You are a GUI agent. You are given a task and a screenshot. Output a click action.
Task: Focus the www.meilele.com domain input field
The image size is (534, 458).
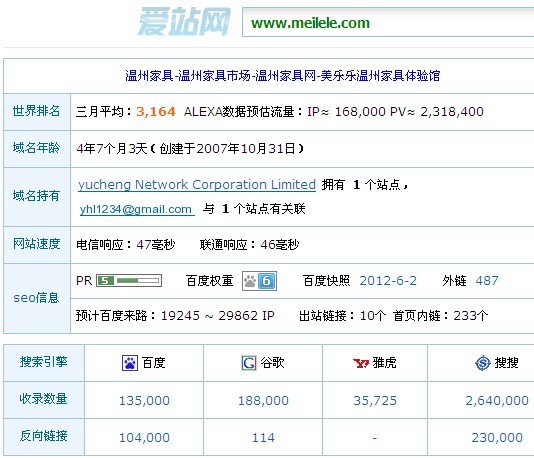(388, 23)
